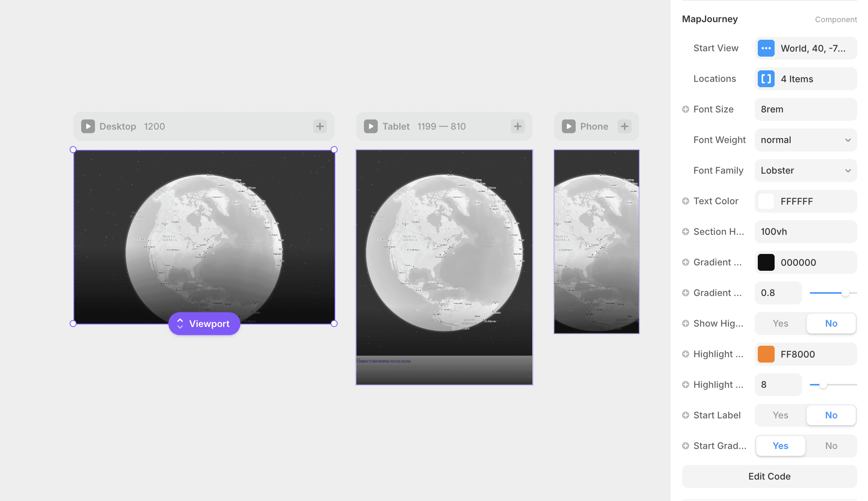Open the Font Family Lobster dropdown
Viewport: 868px width, 501px height.
806,171
